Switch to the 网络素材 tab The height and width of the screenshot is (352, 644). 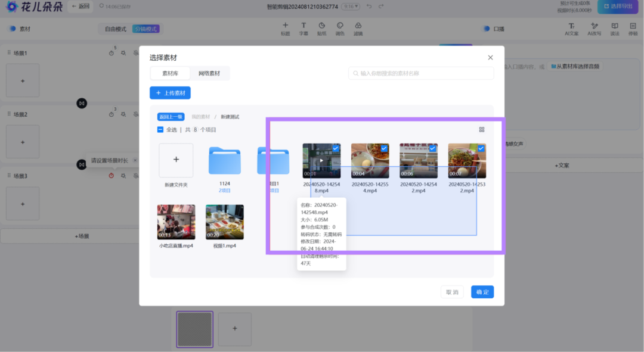click(209, 73)
